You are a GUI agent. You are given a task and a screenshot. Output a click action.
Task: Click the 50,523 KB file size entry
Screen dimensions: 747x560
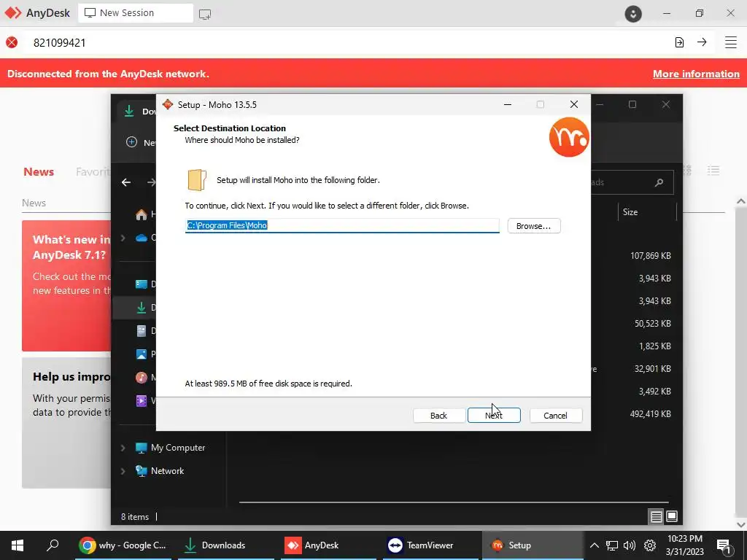pos(652,323)
